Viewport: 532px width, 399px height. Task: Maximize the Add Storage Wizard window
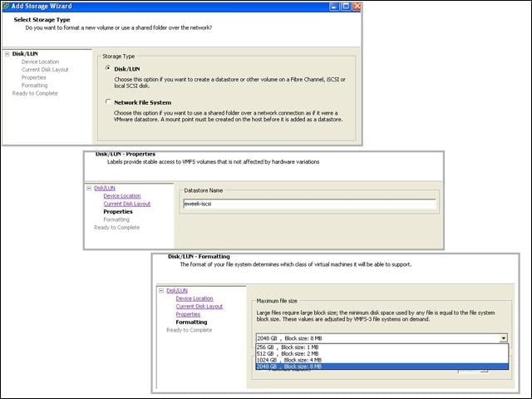tap(346, 6)
